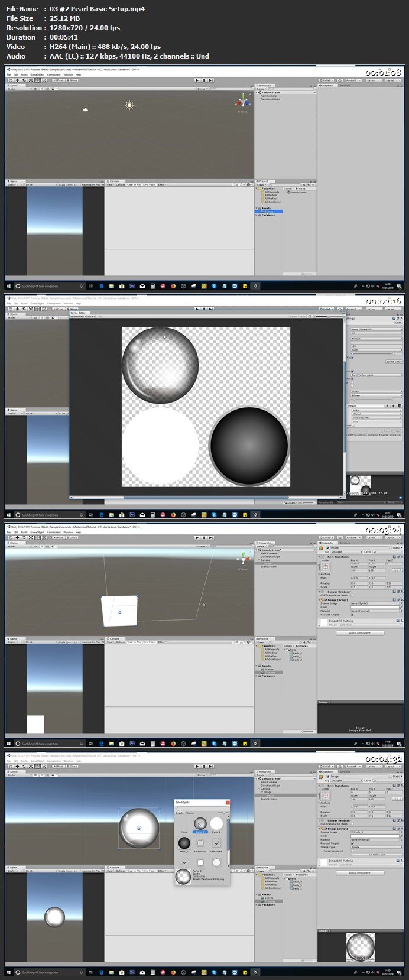The width and height of the screenshot is (409, 980).
Task: Click Windows Start button in the 00:04:32 frame
Action: click(9, 972)
